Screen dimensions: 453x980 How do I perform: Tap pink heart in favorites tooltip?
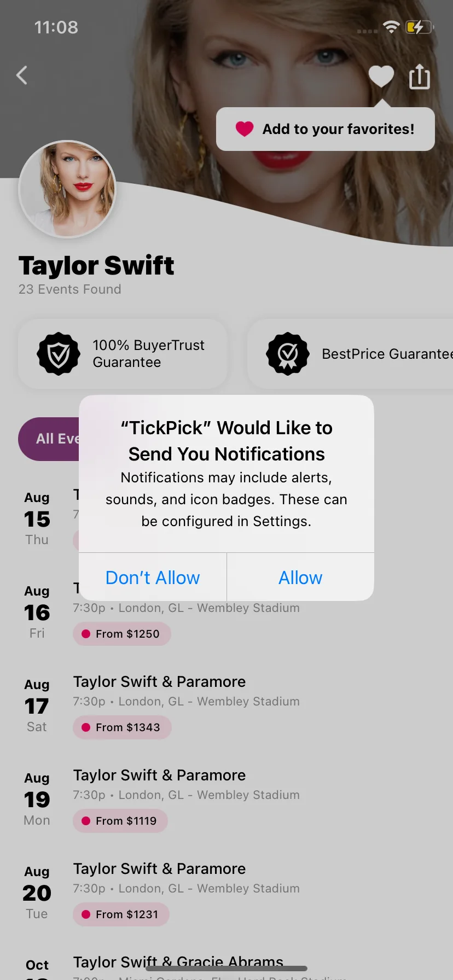(245, 129)
